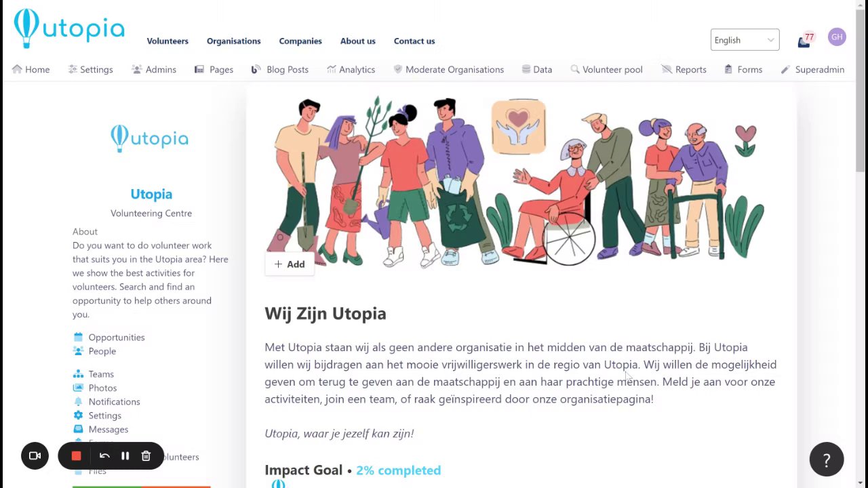
Task: Go to Moderate Organisations
Action: click(448, 69)
